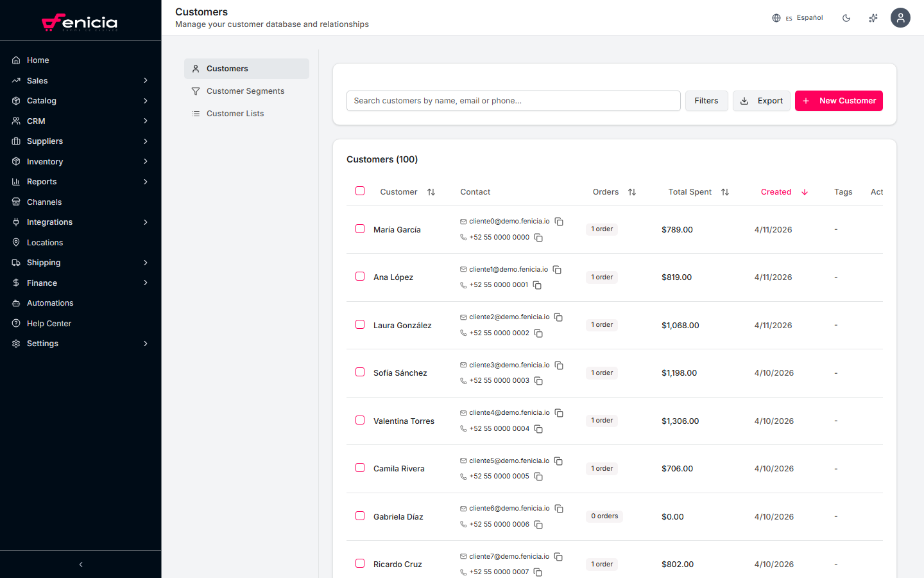Viewport: 924px width, 578px height.
Task: Open the user profile avatar
Action: pos(900,18)
